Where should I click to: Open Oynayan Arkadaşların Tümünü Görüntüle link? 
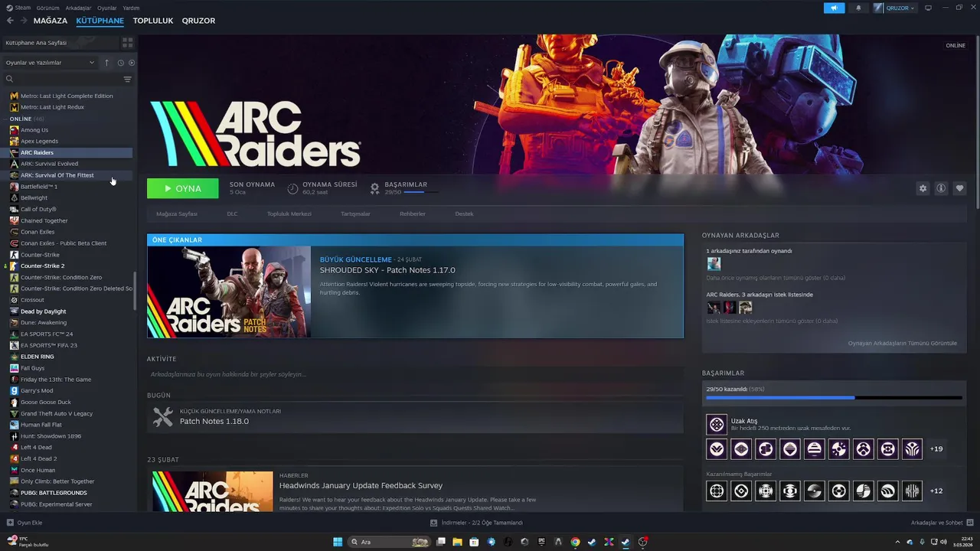tap(902, 343)
